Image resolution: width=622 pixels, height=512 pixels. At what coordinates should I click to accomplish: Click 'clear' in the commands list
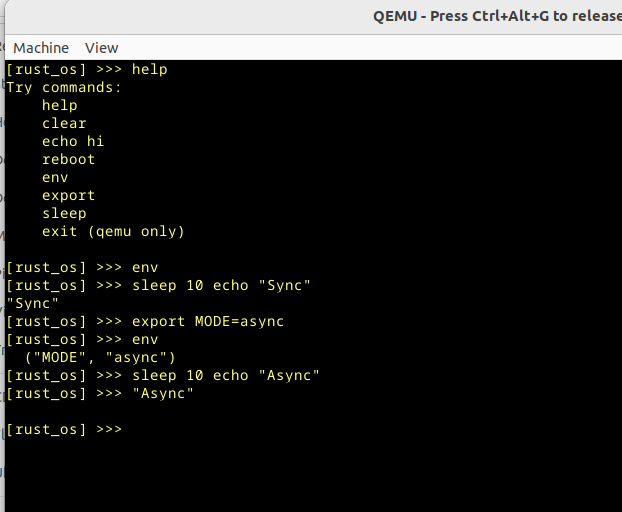(64, 124)
